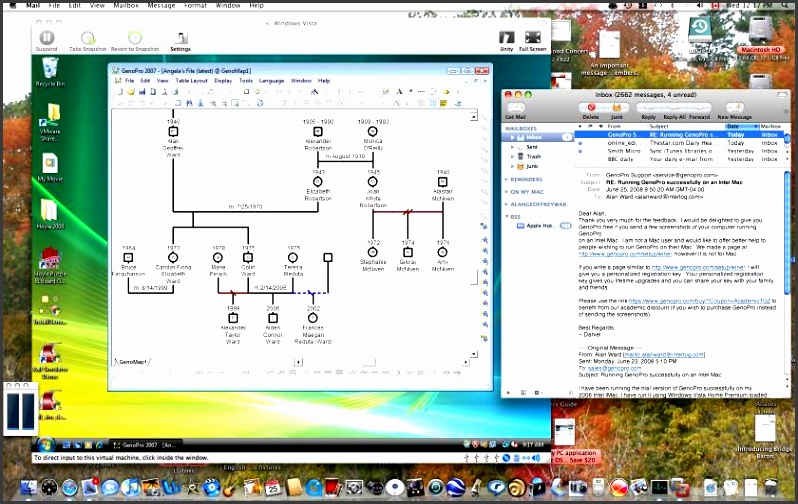Select the Apple Hot News RSS feed
Screen dimensions: 798x504
pos(539,226)
